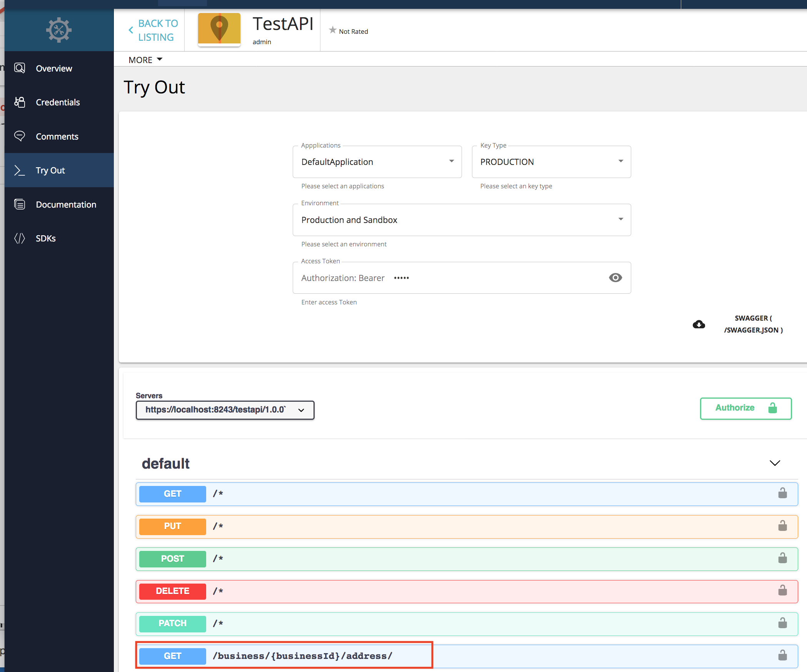Viewport: 807px width, 672px height.
Task: Click the TestAPI location pin logo
Action: 219,29
